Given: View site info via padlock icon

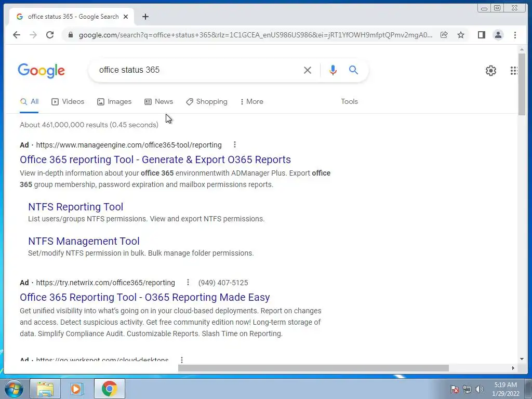Looking at the screenshot, I should pos(71,35).
